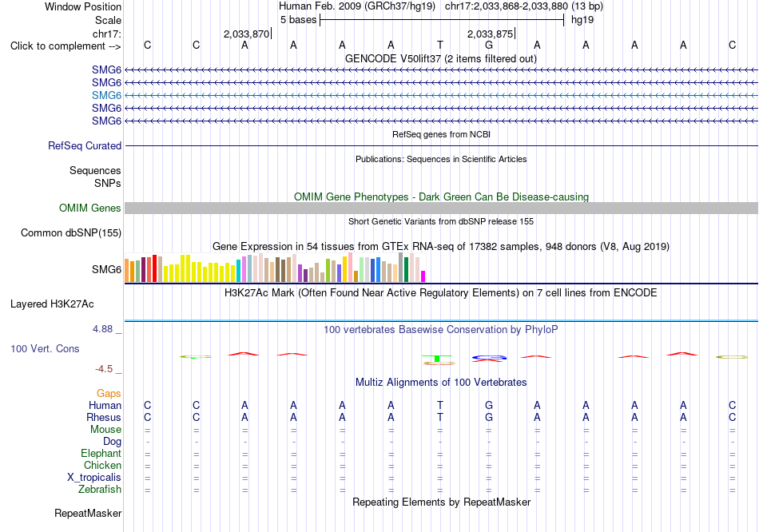Screen dimensions: 759x532
Task: Click the "Elephant" alignment row label
Action: [x=101, y=453]
